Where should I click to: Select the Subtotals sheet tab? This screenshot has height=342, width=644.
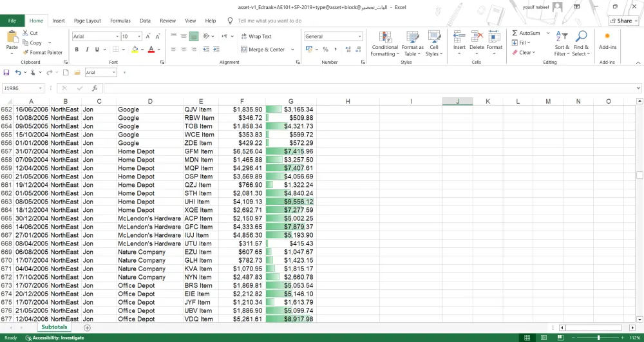click(x=55, y=327)
